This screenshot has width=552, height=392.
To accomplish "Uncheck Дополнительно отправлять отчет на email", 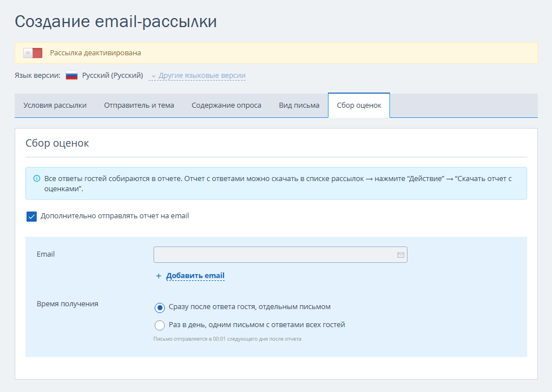I will 32,216.
